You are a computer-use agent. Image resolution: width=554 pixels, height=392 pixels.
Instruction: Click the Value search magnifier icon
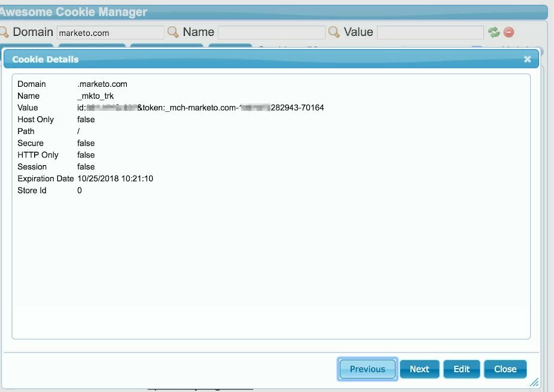coord(333,32)
